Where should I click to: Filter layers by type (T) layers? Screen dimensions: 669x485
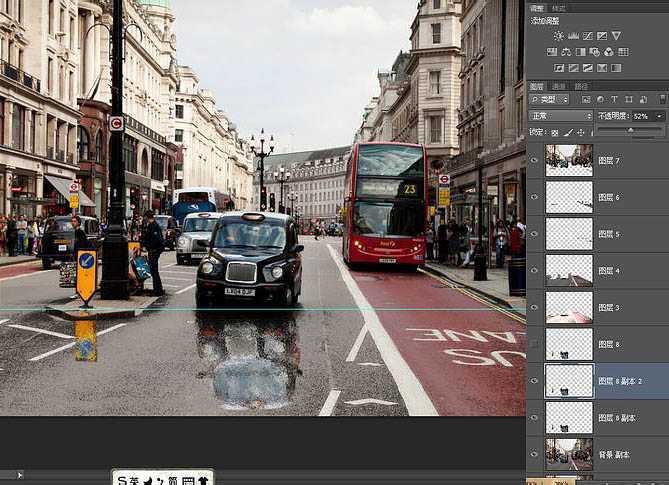point(614,99)
